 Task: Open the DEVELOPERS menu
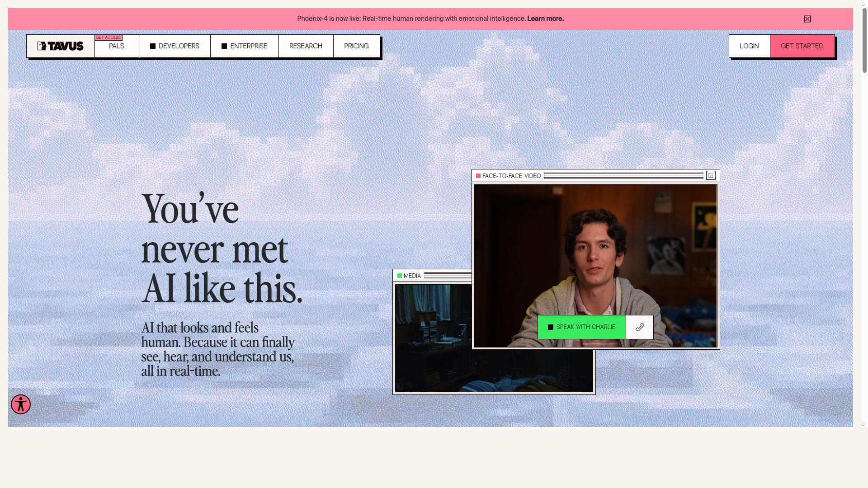[x=179, y=46]
